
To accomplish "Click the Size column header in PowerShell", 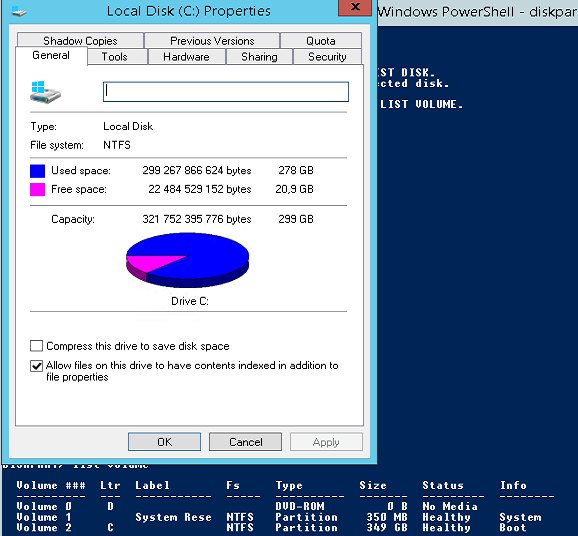I will 373,485.
